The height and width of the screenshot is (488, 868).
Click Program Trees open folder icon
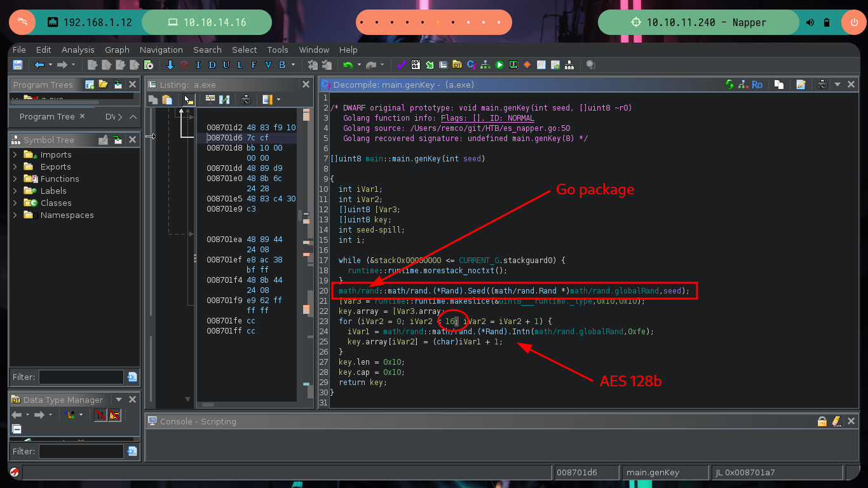point(104,85)
